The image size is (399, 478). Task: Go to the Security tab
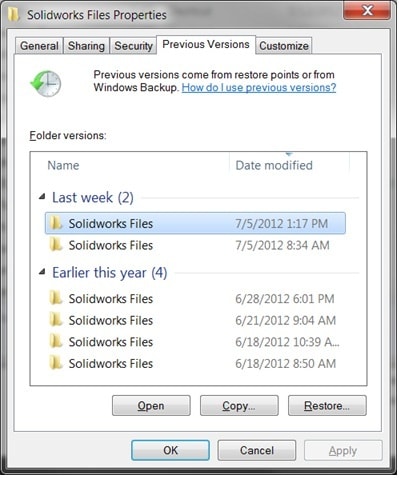click(133, 46)
